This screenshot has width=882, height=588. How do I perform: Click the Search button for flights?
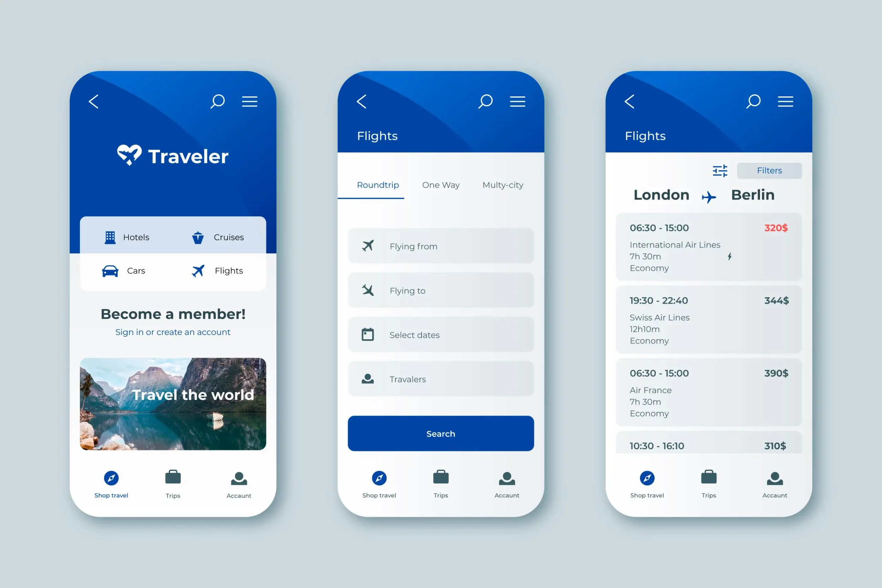[441, 433]
